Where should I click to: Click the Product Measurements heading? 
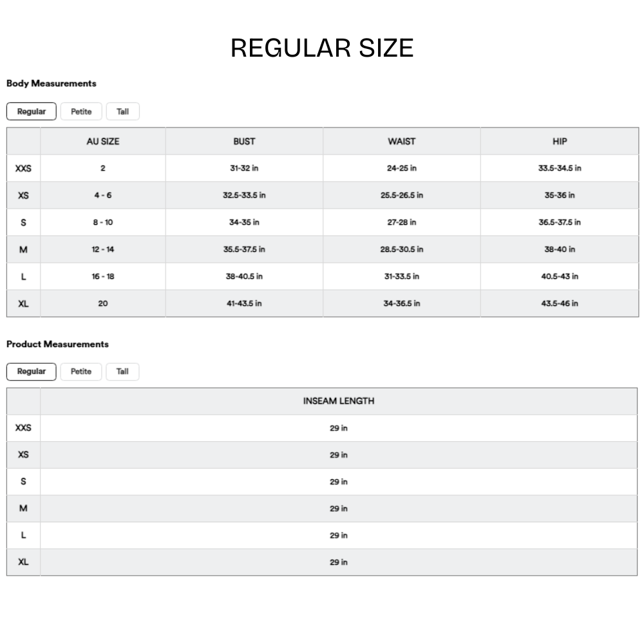pyautogui.click(x=58, y=344)
